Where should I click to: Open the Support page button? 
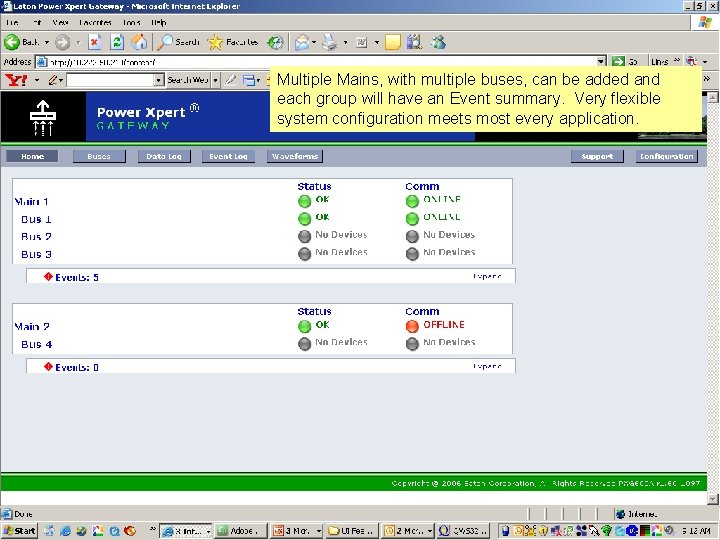(597, 157)
